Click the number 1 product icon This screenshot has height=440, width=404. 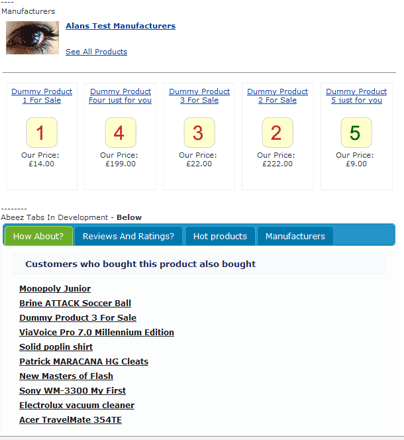[x=42, y=132]
